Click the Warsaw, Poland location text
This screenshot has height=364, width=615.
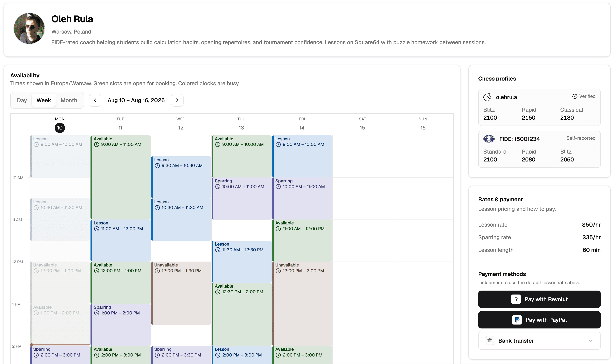point(71,32)
